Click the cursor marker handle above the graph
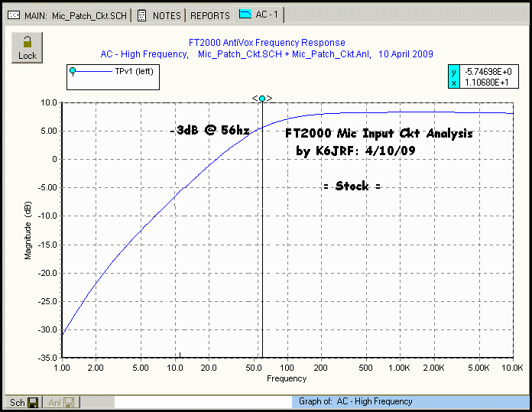The image size is (532, 412). pyautogui.click(x=262, y=99)
